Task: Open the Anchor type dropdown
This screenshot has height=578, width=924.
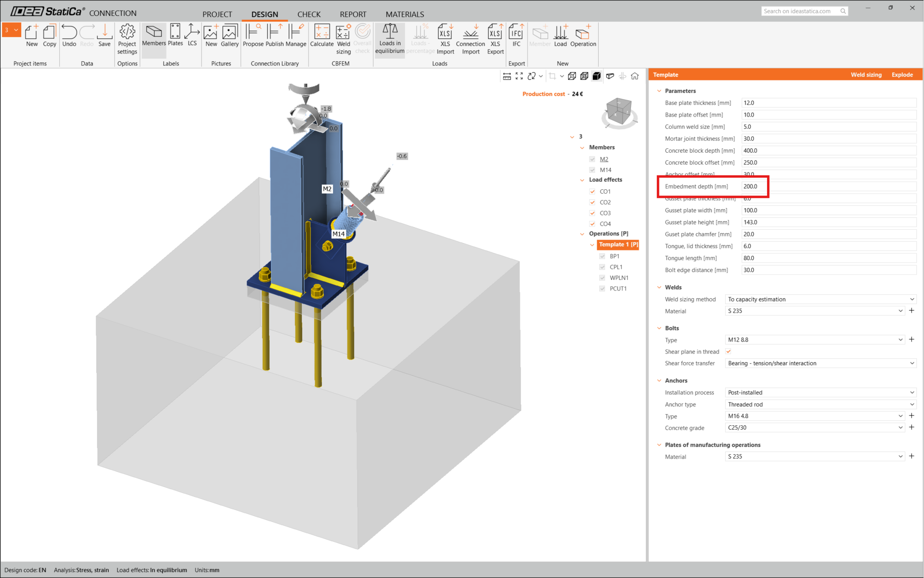Action: click(x=820, y=405)
